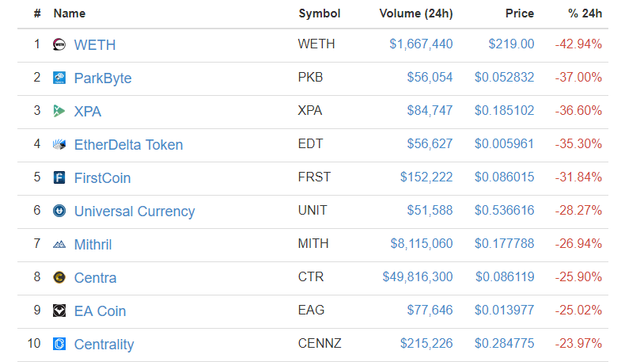This screenshot has width=644, height=362.
Task: Open the Centrality name link
Action: 104,345
